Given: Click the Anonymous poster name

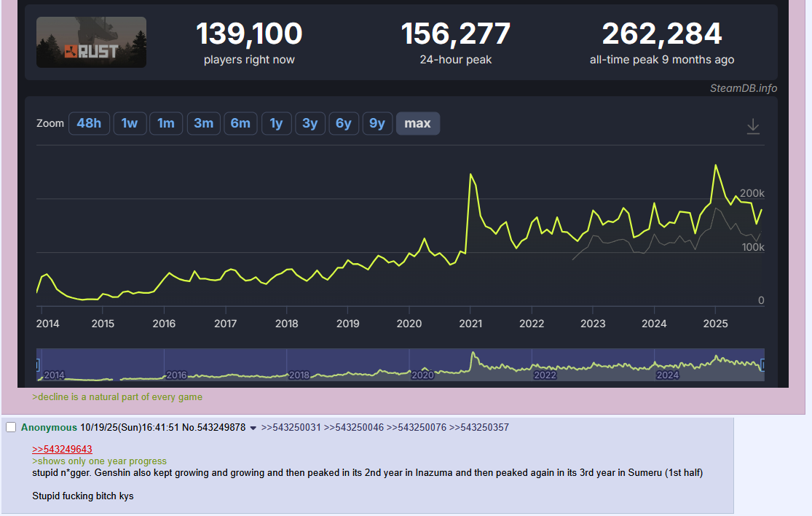Looking at the screenshot, I should tap(49, 427).
